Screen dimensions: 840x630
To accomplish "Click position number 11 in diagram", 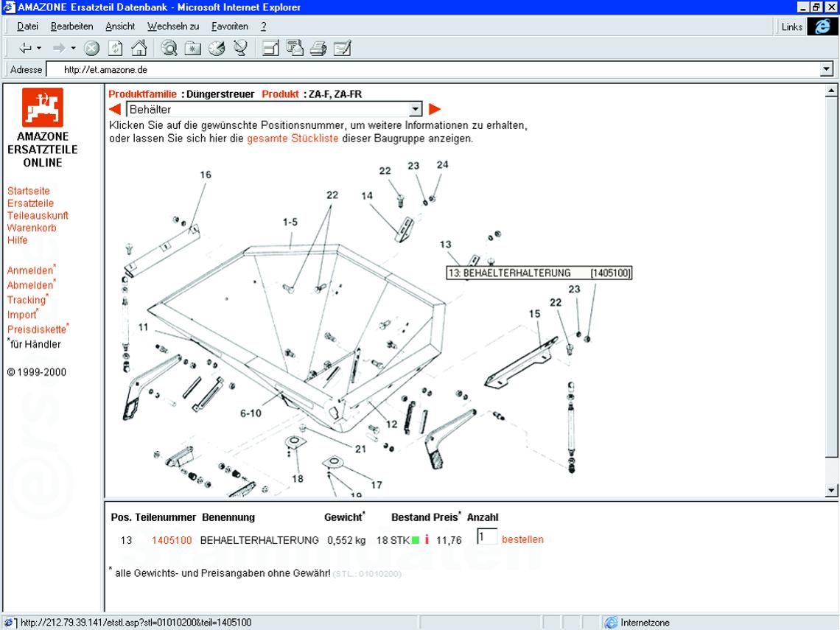I will tap(143, 326).
